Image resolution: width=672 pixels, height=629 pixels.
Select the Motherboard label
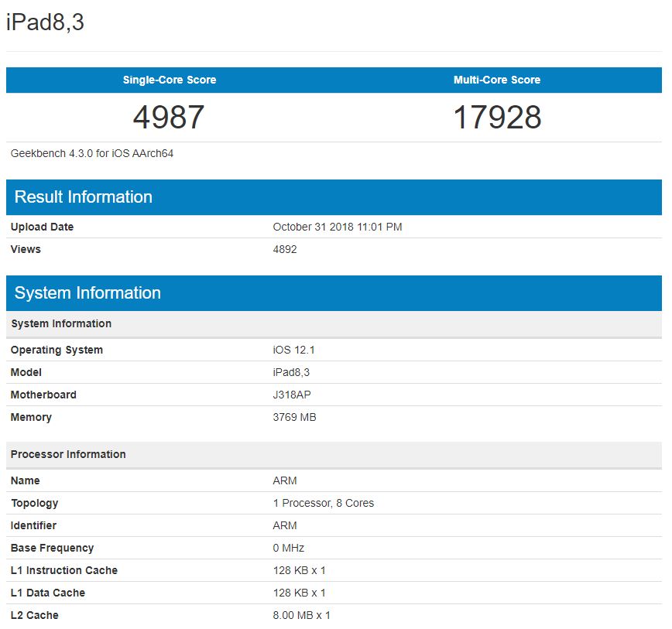click(43, 395)
